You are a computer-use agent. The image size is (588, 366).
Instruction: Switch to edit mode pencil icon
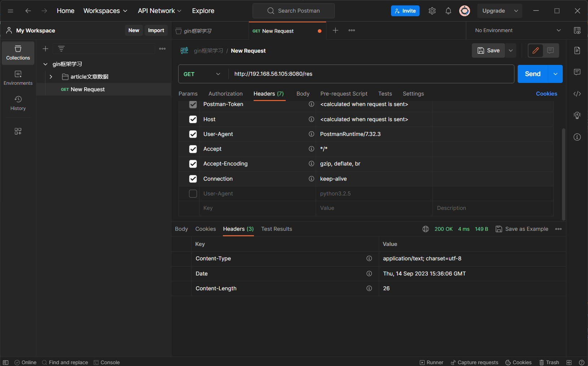click(536, 50)
